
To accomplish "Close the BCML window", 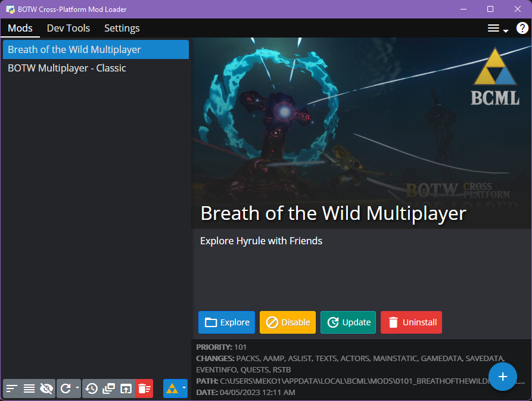I will click(x=518, y=9).
